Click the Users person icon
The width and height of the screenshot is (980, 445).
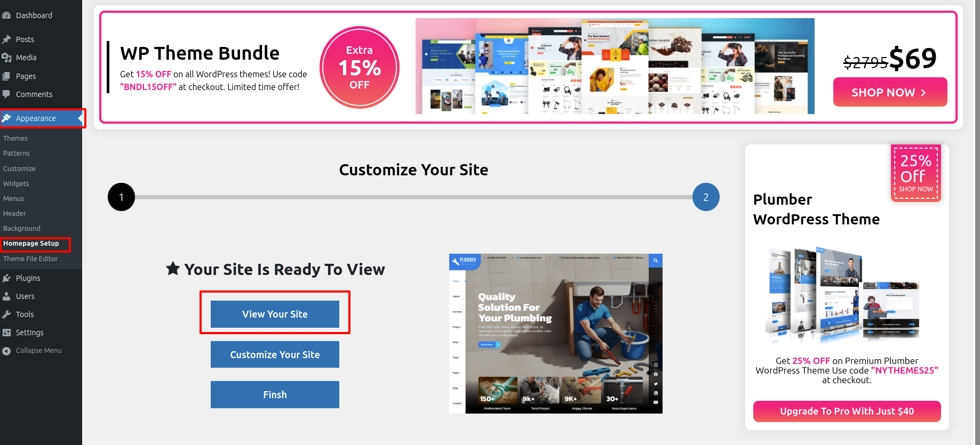click(6, 296)
